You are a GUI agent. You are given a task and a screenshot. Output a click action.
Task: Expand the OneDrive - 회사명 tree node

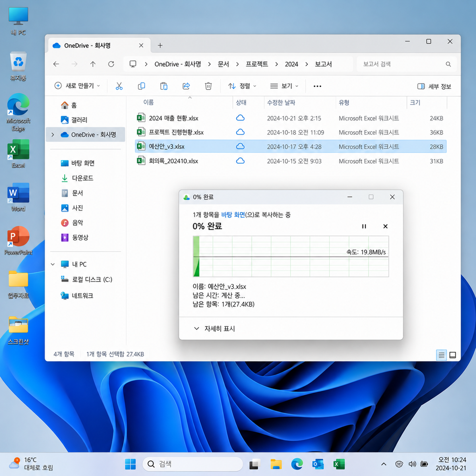(x=53, y=134)
